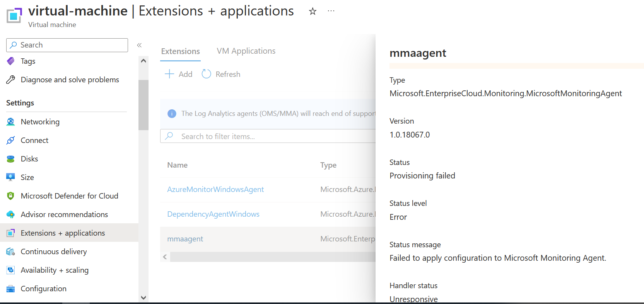Switch to the VM Applications tab

pyautogui.click(x=246, y=51)
